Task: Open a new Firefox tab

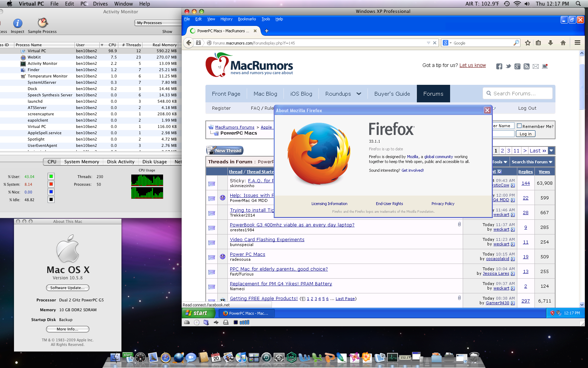Action: click(x=267, y=31)
